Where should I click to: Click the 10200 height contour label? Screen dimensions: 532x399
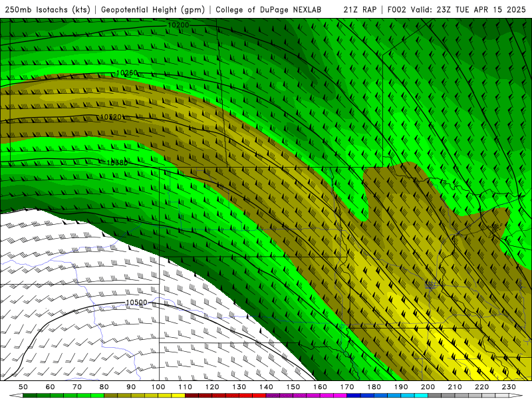(178, 25)
